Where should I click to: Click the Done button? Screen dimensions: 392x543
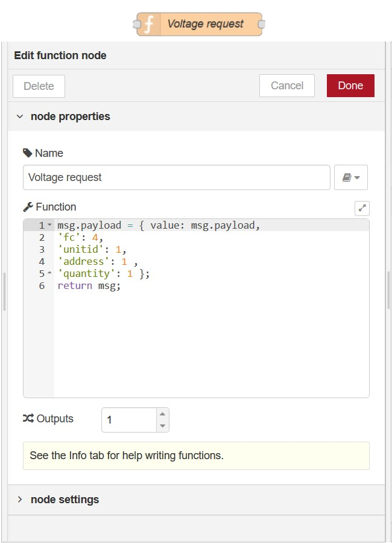pos(350,86)
